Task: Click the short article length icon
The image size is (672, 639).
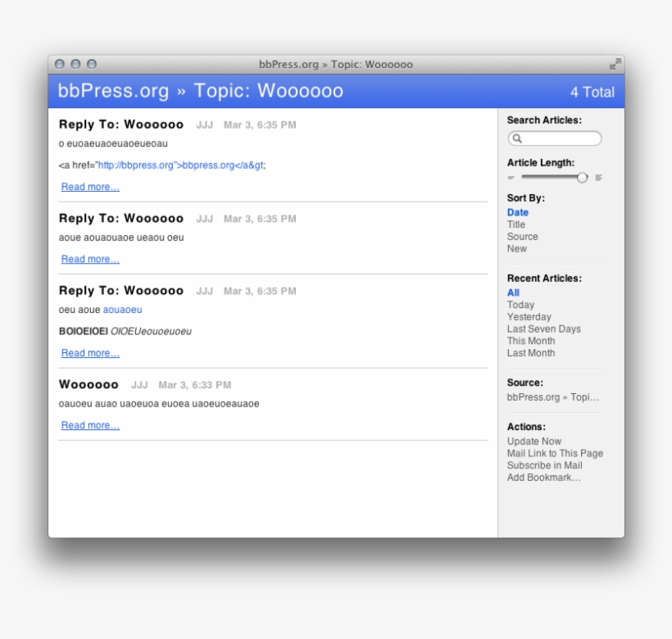Action: coord(511,178)
